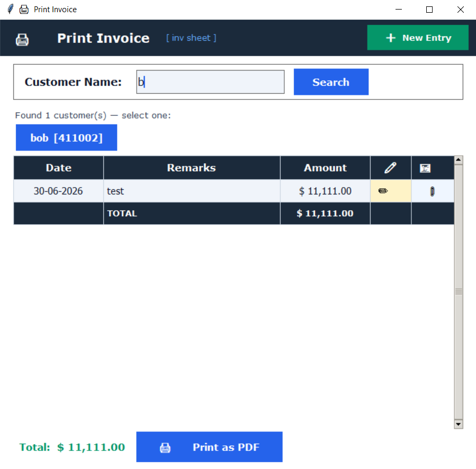Image resolution: width=476 pixels, height=469 pixels.
Task: Click printer icon on Print as PDF button
Action: point(165,448)
